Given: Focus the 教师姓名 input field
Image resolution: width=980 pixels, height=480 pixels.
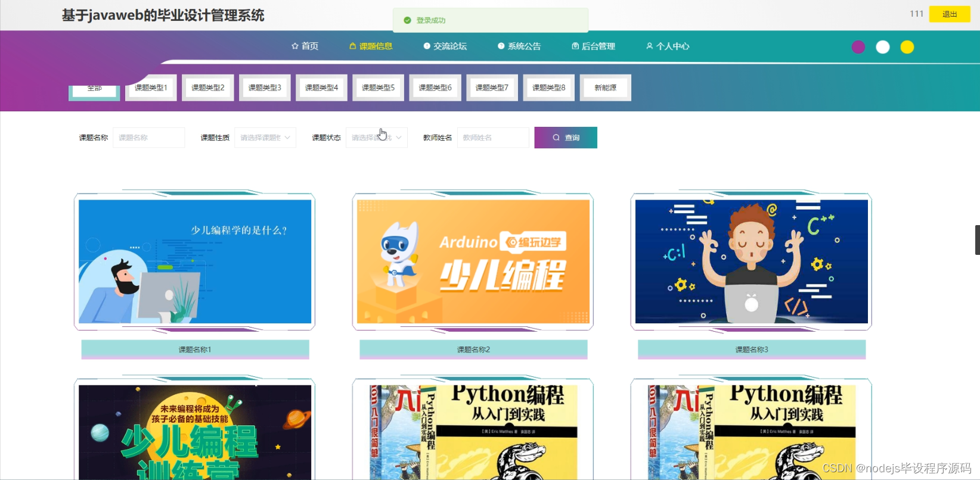Looking at the screenshot, I should pos(493,138).
